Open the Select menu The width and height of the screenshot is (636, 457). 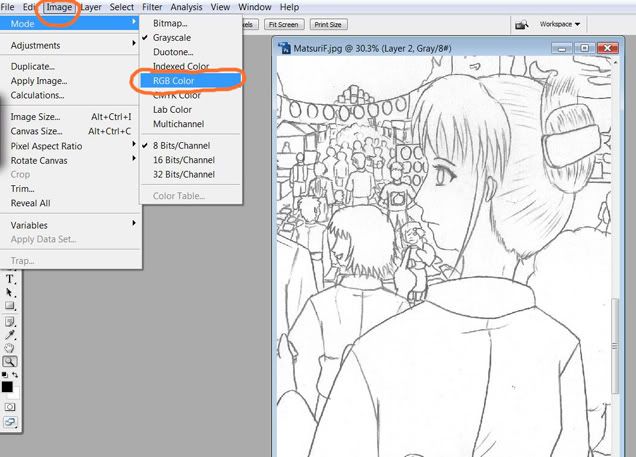(x=121, y=7)
